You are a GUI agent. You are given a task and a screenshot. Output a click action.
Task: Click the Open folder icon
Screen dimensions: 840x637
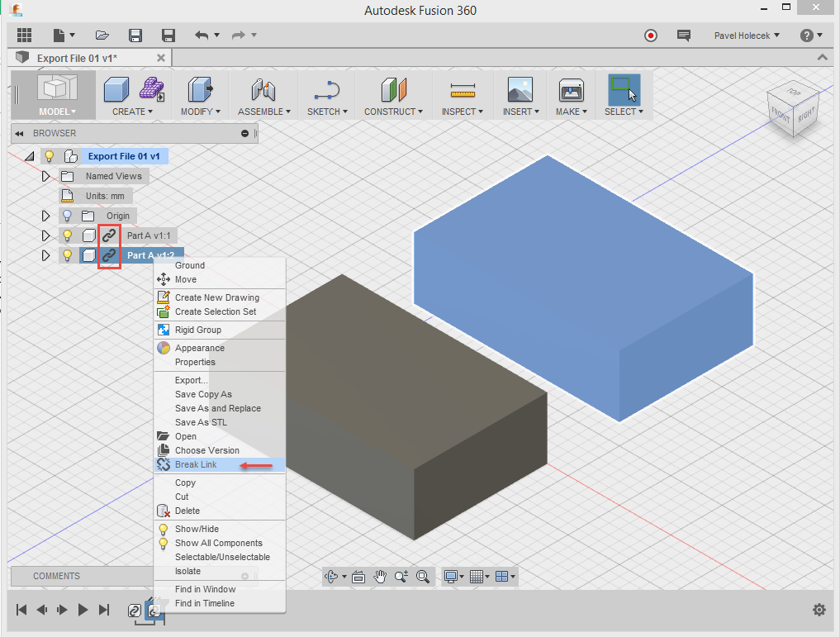point(102,36)
